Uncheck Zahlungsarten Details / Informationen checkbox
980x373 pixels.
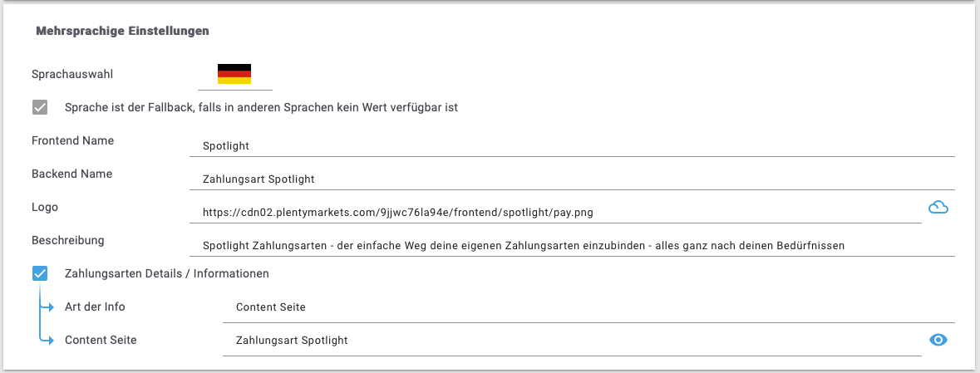40,273
